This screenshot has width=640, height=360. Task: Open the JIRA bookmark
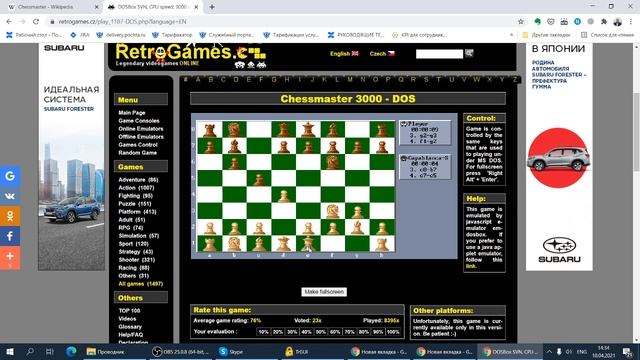[80, 35]
